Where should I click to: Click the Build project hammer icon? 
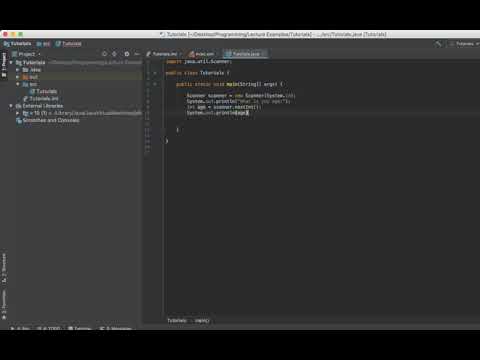[x=438, y=44]
